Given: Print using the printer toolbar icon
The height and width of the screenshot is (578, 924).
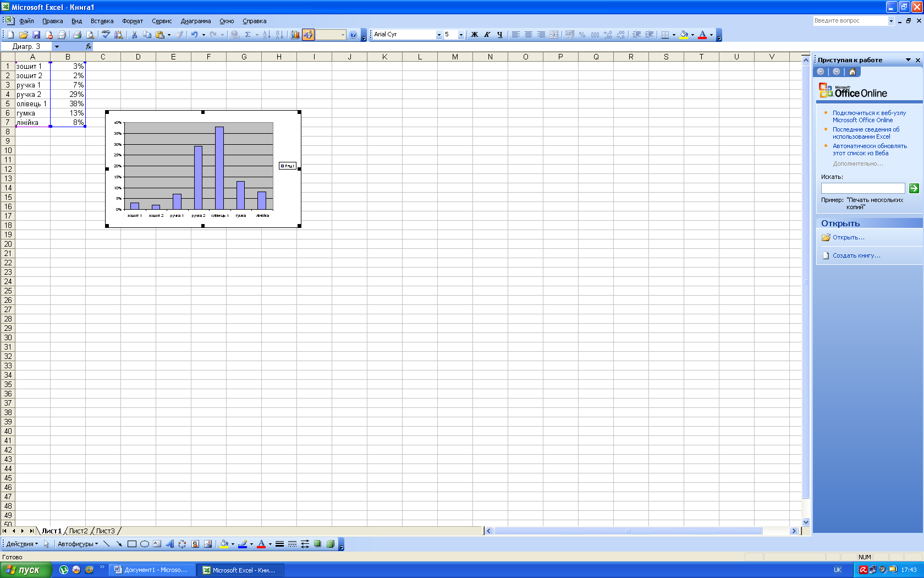Looking at the screenshot, I should 77,35.
